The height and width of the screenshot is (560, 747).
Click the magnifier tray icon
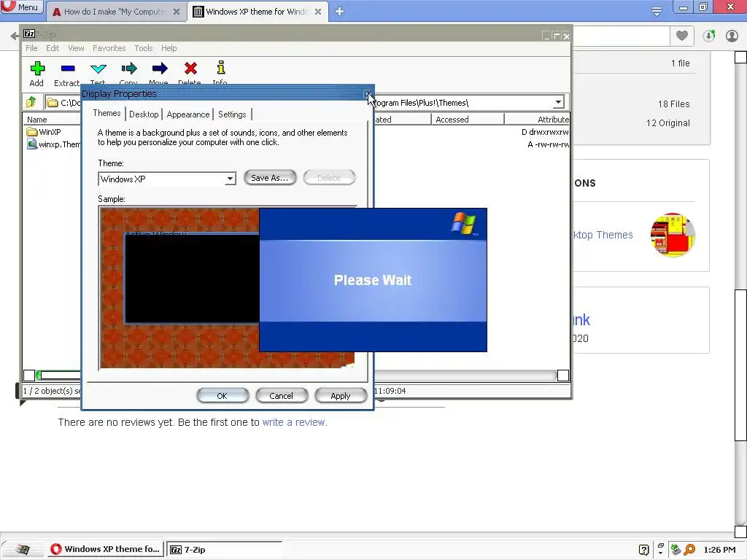tap(689, 550)
